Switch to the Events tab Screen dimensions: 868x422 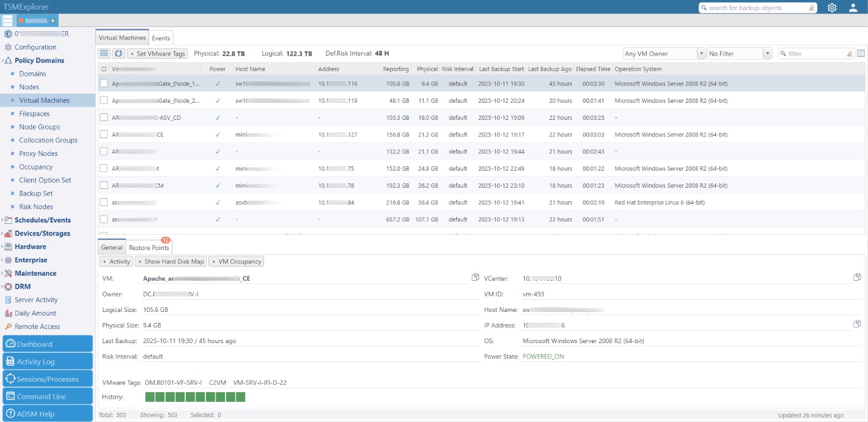(x=161, y=38)
